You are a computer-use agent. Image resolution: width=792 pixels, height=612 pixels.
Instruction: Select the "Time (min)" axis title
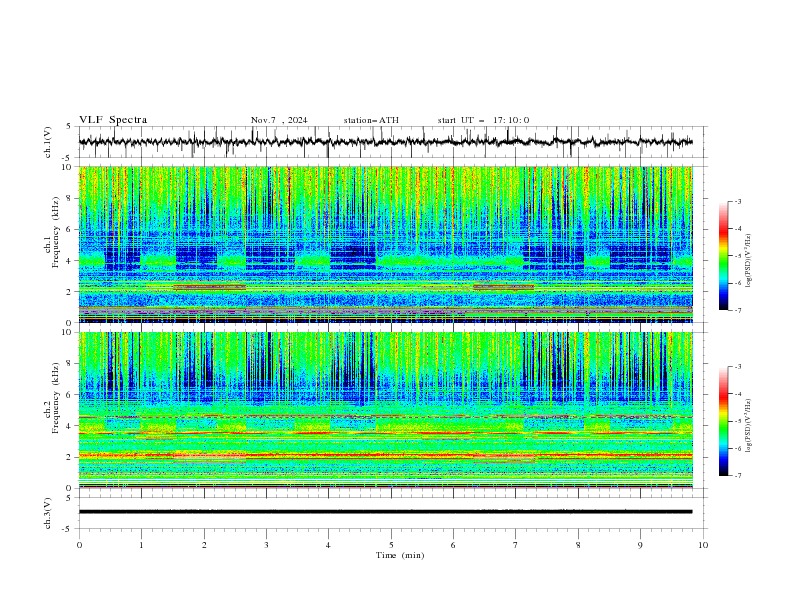400,555
